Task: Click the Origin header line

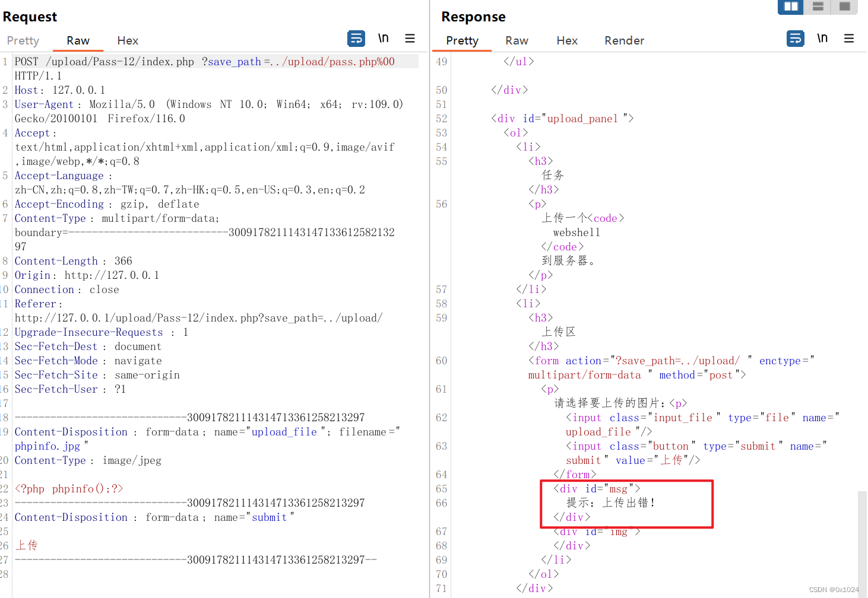Action: 87,275
